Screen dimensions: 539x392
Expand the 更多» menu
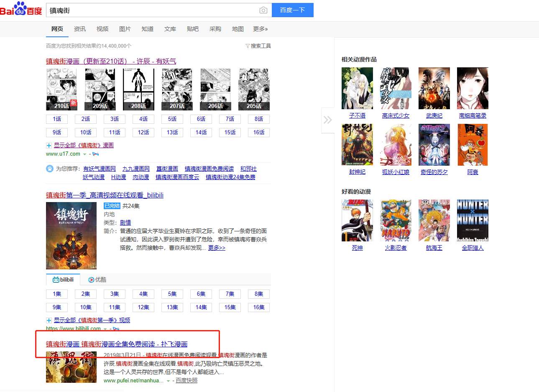tap(261, 29)
